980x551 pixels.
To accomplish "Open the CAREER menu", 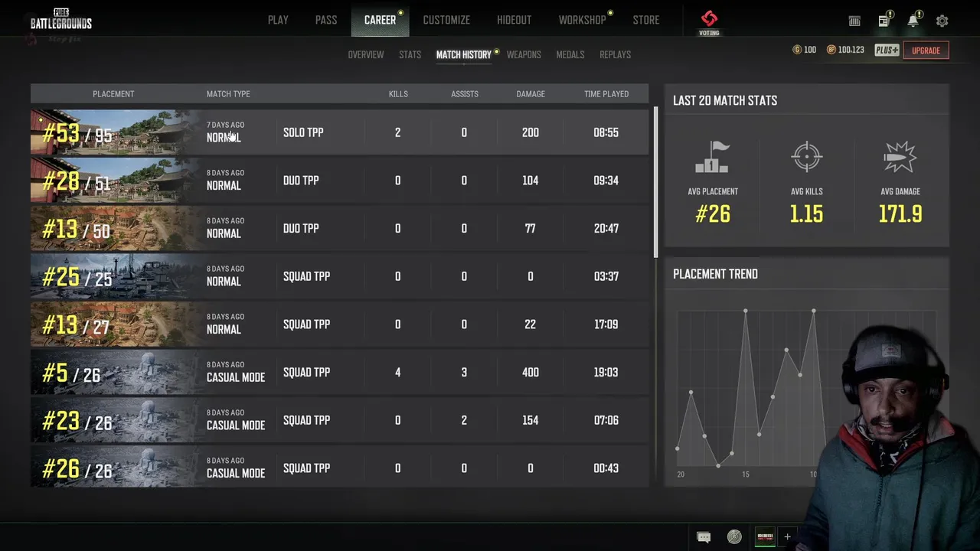I will click(x=380, y=20).
